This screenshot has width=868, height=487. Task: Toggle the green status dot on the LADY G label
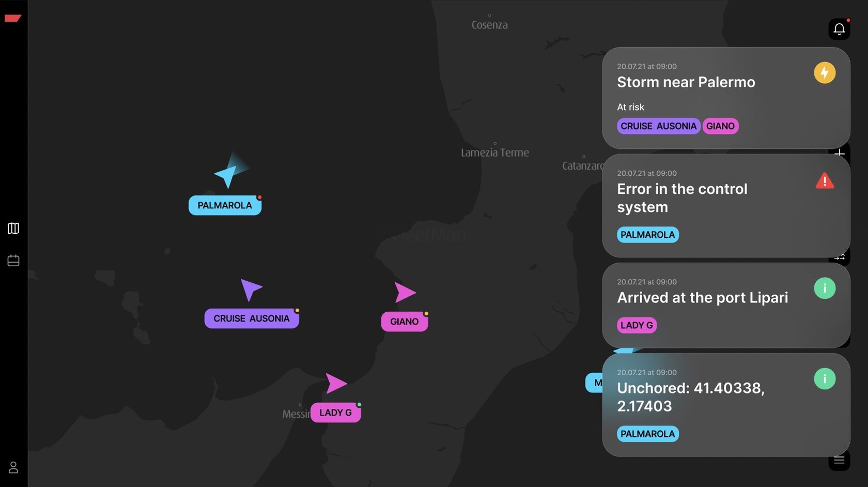[360, 405]
